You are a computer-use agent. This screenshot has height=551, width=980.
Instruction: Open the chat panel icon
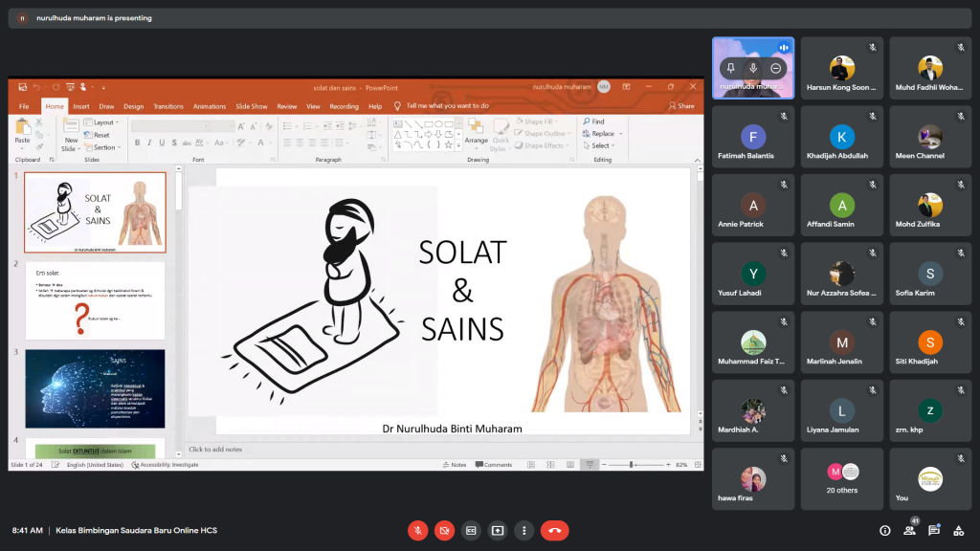tap(935, 530)
